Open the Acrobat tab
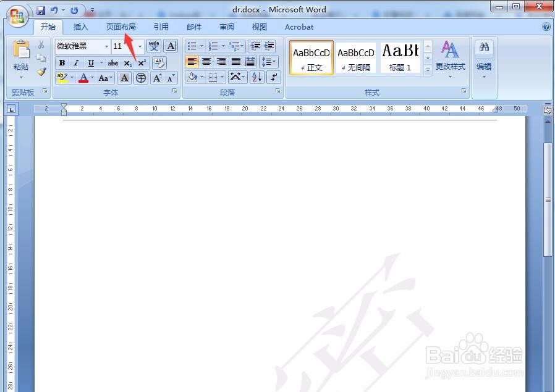The width and height of the screenshot is (555, 392). pyautogui.click(x=299, y=27)
